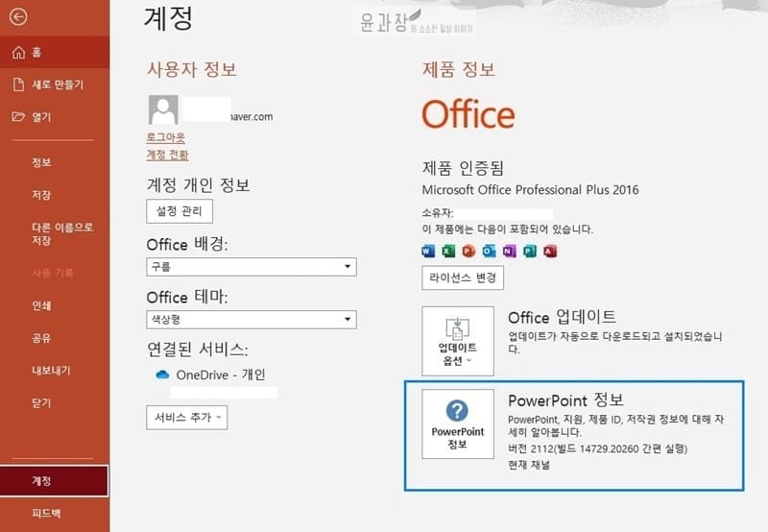Click the Outlook product icon
This screenshot has width=768, height=532.
click(x=489, y=252)
